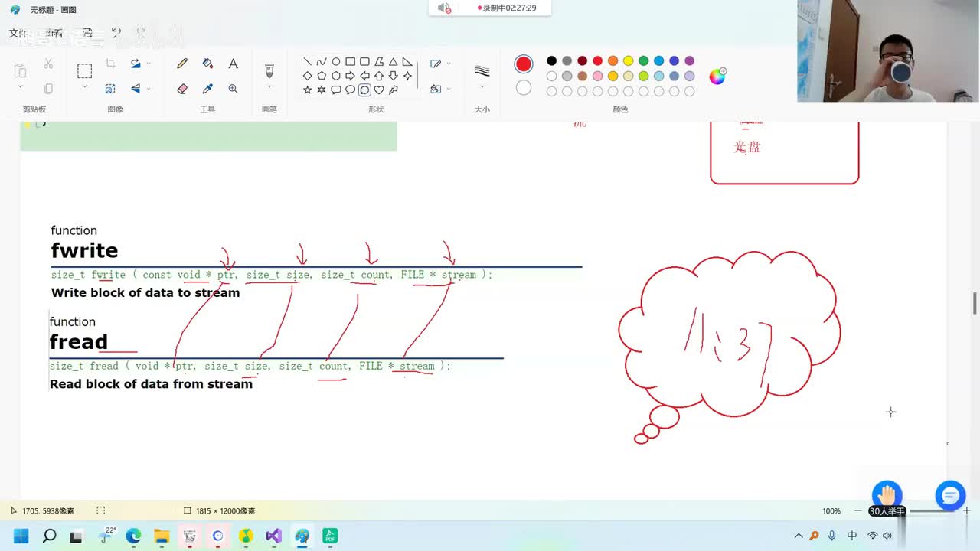980x551 pixels.
Task: Open the Selection options dropdown arrow
Action: click(x=84, y=87)
